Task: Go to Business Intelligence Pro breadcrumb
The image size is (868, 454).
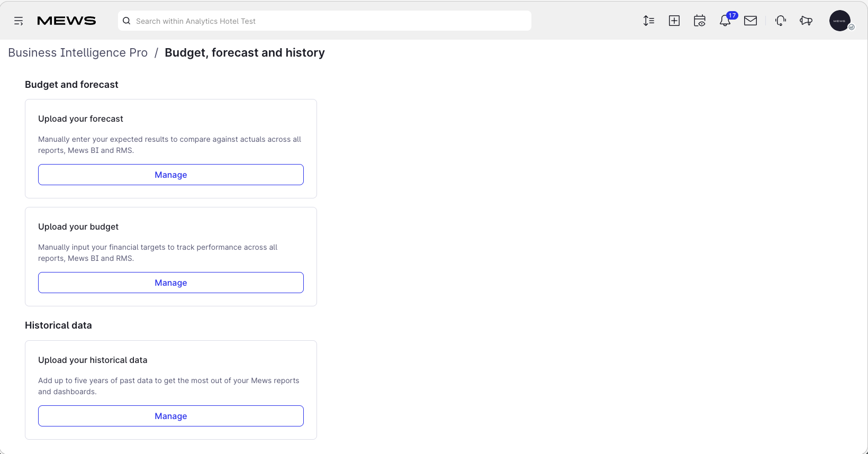Action: pyautogui.click(x=78, y=53)
